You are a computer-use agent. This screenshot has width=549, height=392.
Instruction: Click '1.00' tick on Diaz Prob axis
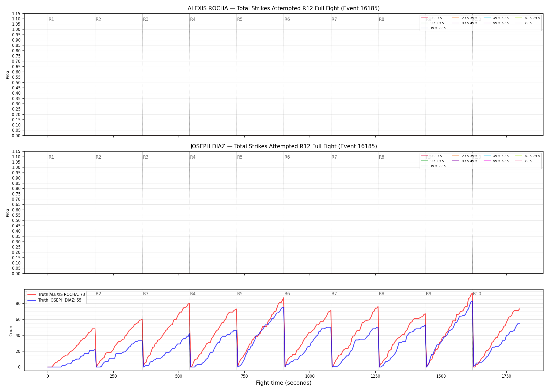tap(16, 167)
